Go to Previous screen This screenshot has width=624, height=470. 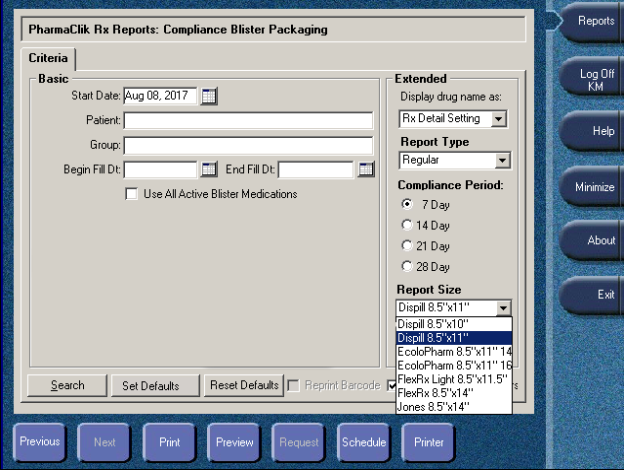pyautogui.click(x=39, y=442)
